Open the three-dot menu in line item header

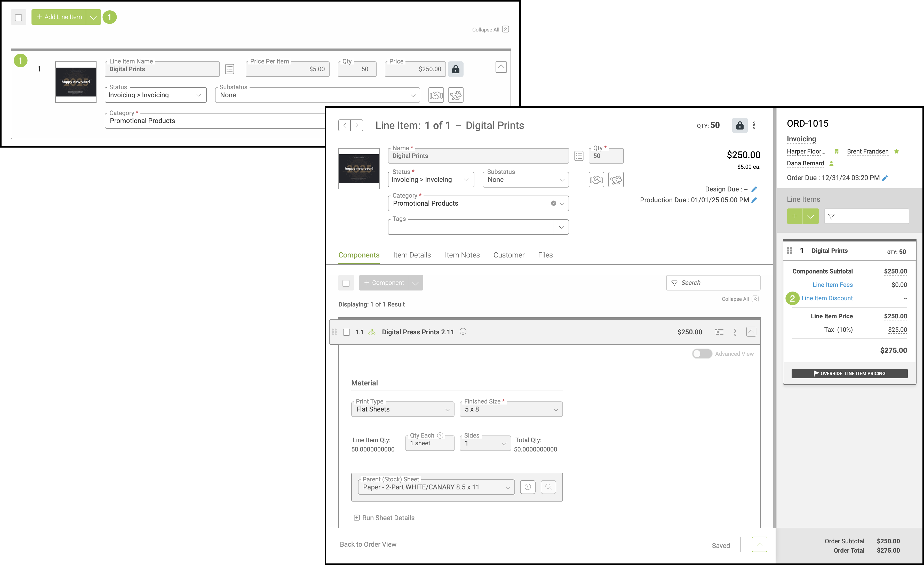pos(754,125)
